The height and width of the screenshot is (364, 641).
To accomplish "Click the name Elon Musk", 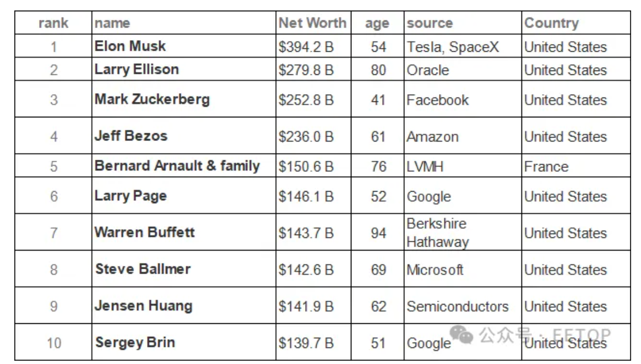I will pos(130,46).
